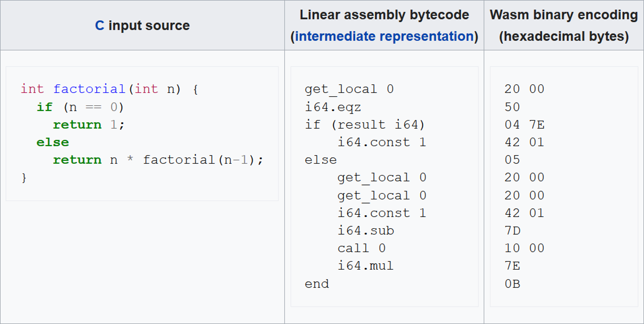
Task: Click the green 'else' keyword in C source
Action: [x=53, y=142]
